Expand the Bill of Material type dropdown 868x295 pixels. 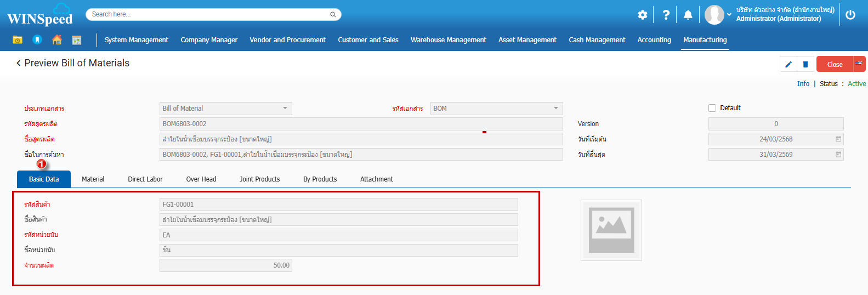(x=285, y=109)
